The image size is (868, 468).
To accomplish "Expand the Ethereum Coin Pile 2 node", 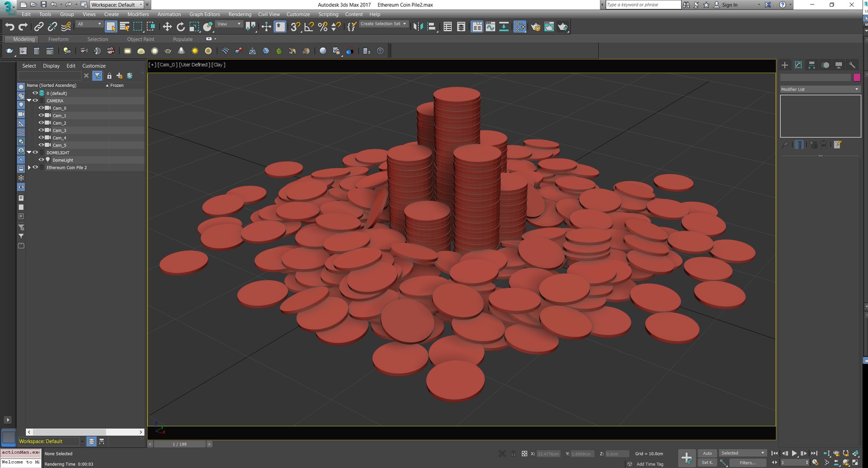I will pyautogui.click(x=29, y=167).
